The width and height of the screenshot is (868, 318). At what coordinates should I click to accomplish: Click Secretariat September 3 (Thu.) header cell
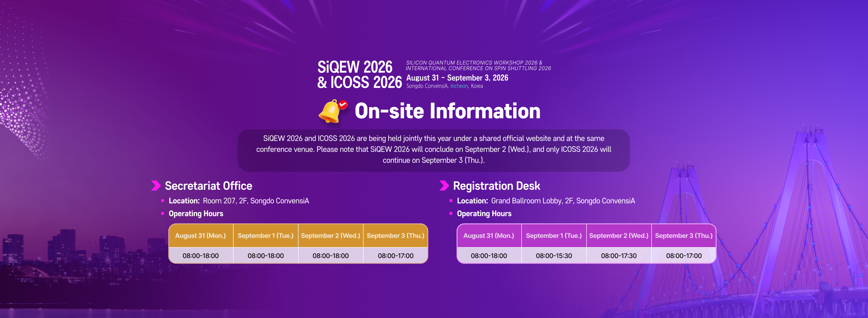396,236
